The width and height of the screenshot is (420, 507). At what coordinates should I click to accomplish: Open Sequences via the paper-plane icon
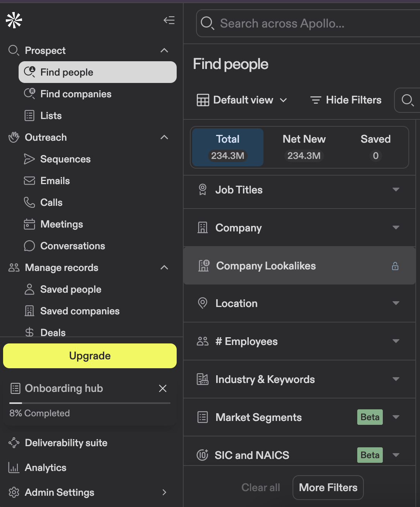pos(29,159)
